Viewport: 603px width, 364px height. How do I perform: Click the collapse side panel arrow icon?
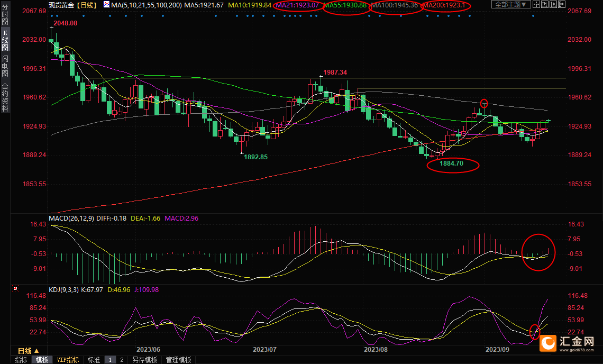pyautogui.click(x=561, y=5)
